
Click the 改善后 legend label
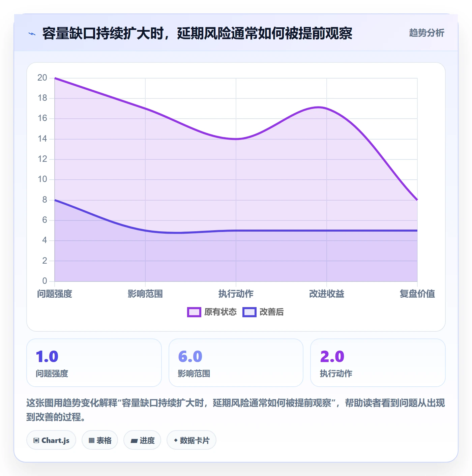271,312
